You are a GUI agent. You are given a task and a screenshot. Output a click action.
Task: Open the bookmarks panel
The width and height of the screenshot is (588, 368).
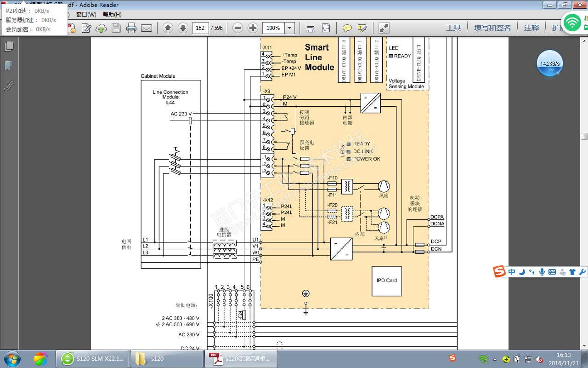tap(9, 66)
